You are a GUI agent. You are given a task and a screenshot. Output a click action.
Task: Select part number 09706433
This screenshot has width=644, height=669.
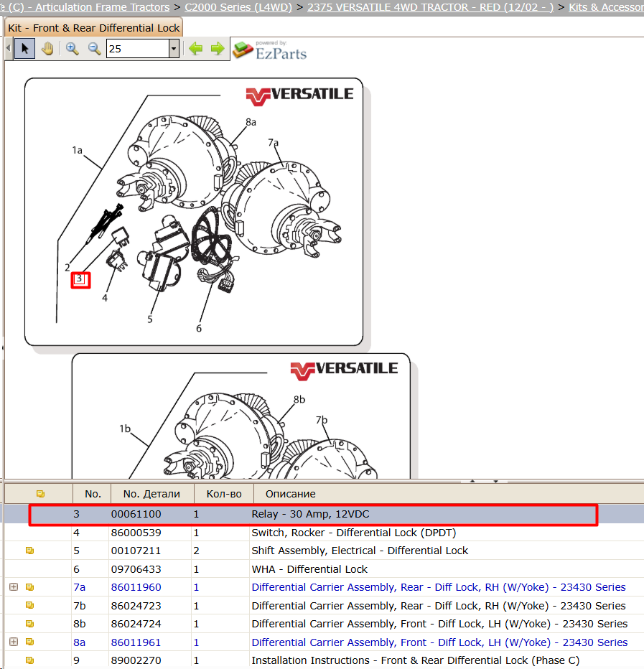(x=136, y=569)
